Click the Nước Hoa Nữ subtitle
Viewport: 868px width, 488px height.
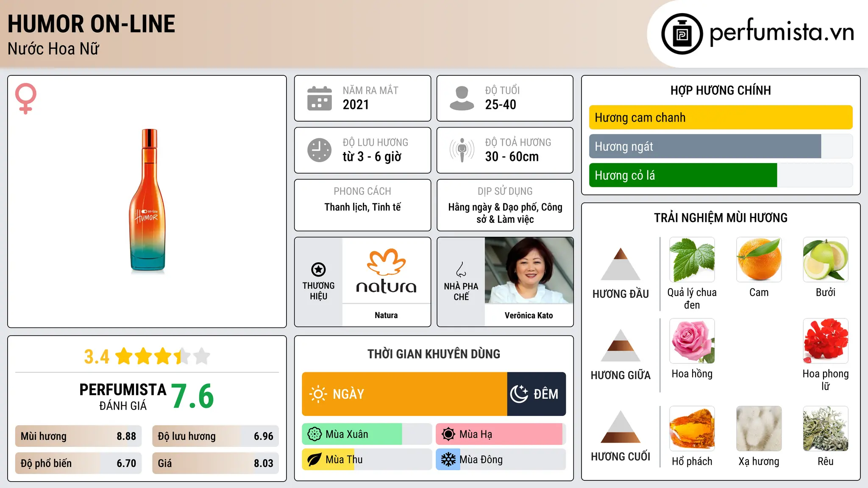click(x=53, y=49)
